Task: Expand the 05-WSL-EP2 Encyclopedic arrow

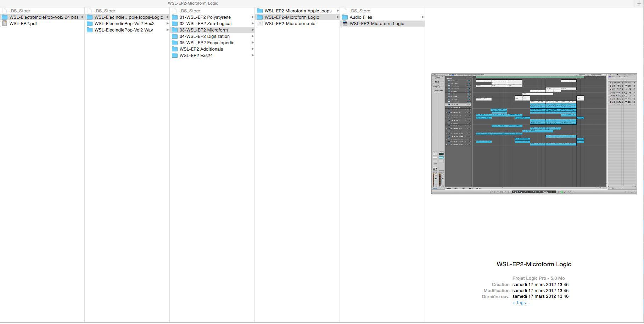Action: click(x=253, y=42)
